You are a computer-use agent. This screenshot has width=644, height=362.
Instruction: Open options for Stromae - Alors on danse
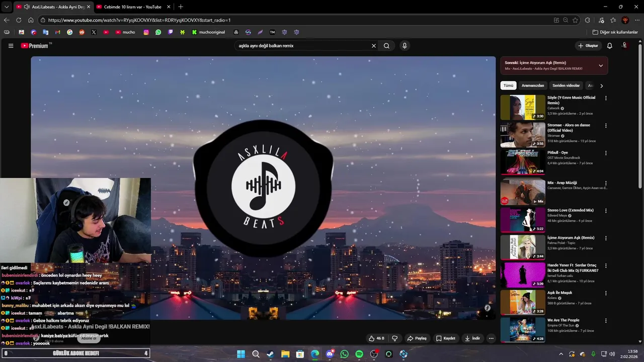tap(606, 126)
